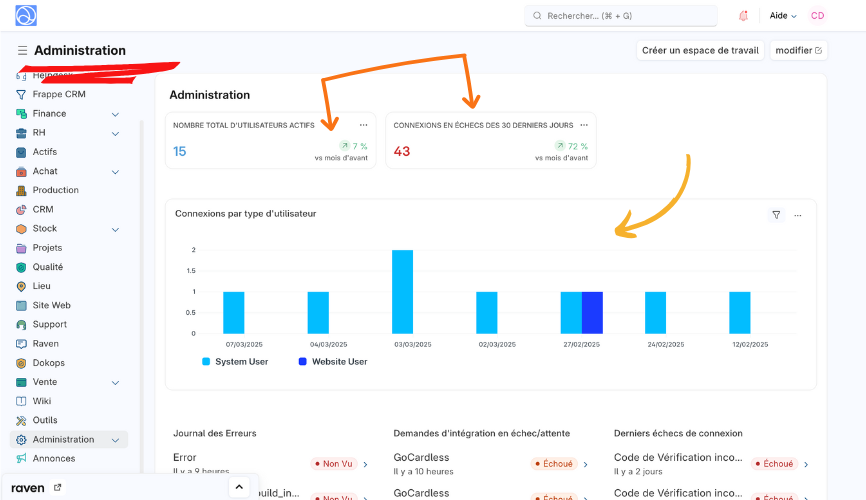This screenshot has height=500, width=866.
Task: Collapse the Administration sidebar section
Action: pos(115,440)
